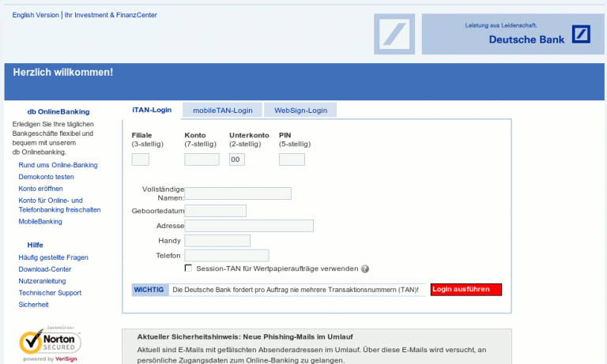Open the MobileBanking link

(x=40, y=222)
